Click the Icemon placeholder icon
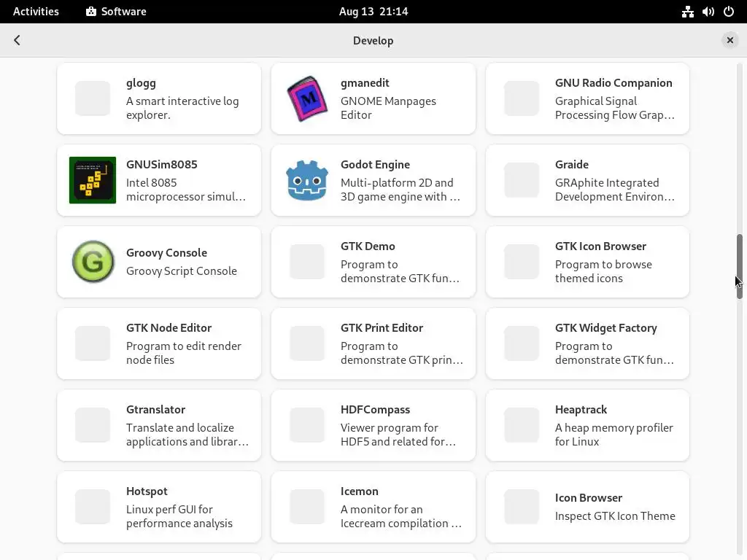747x560 pixels. (x=307, y=507)
